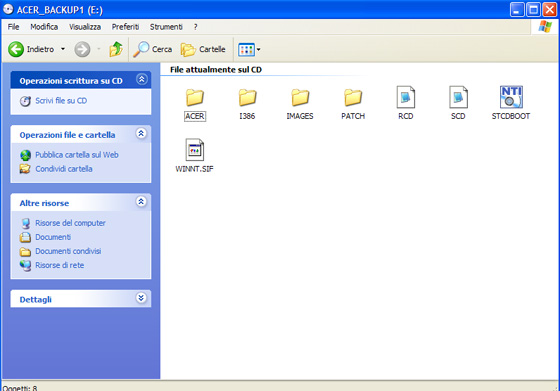Select the WINNT.SIF file name label
Screen dimensions: 560x391
point(195,169)
